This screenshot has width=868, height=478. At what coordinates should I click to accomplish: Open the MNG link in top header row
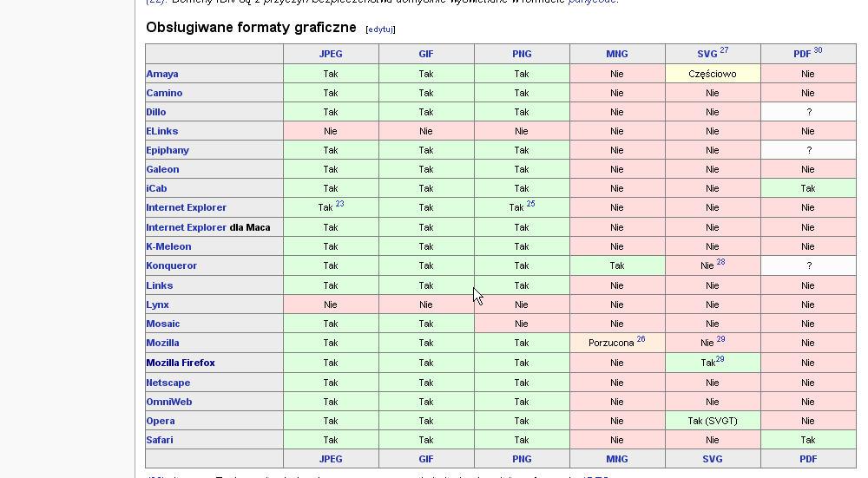point(616,54)
